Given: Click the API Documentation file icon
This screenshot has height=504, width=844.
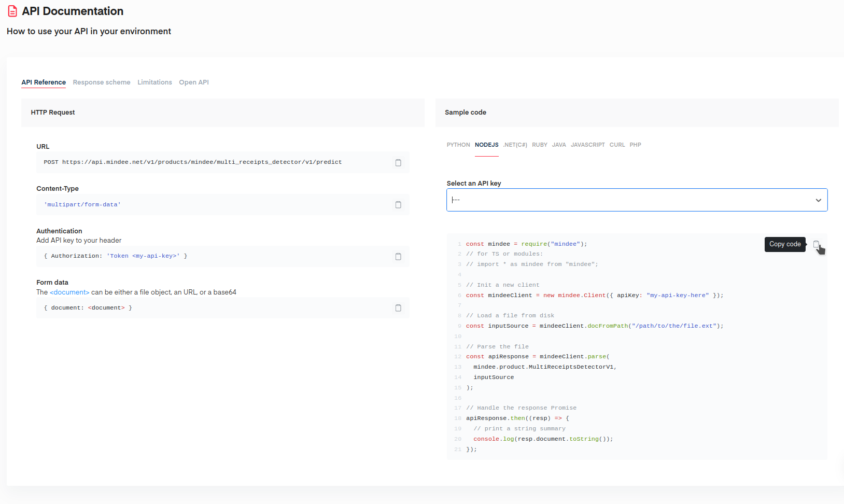Looking at the screenshot, I should [x=12, y=11].
